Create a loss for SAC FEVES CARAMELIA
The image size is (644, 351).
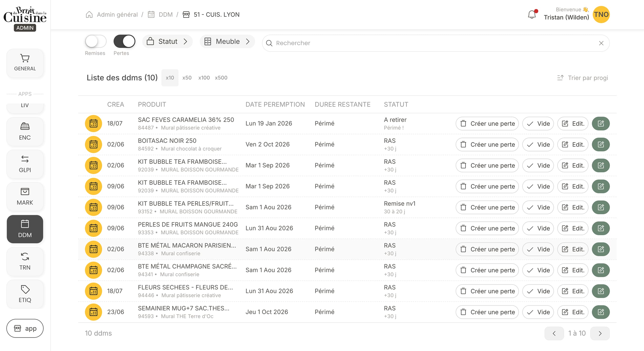click(487, 123)
